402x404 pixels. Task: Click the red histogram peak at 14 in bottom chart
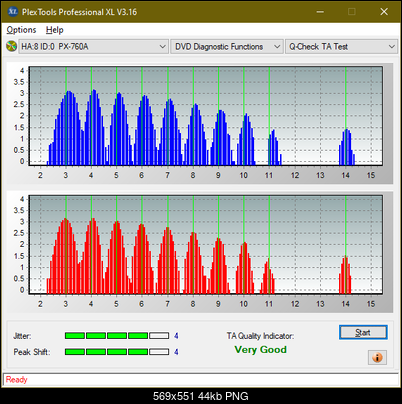[x=345, y=275]
